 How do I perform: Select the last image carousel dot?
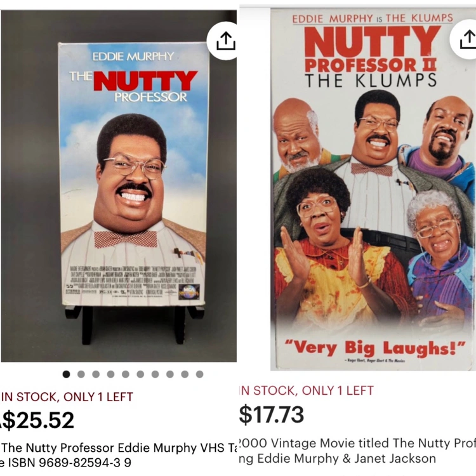tap(200, 374)
